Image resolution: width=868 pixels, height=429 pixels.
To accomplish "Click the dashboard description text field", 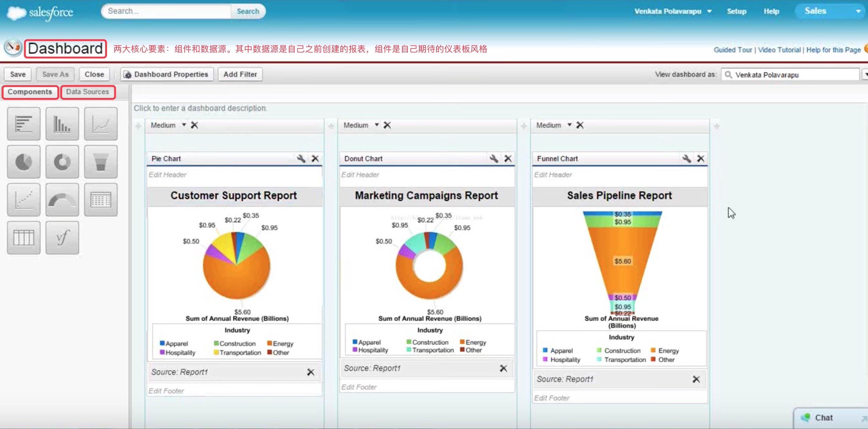I will [201, 108].
